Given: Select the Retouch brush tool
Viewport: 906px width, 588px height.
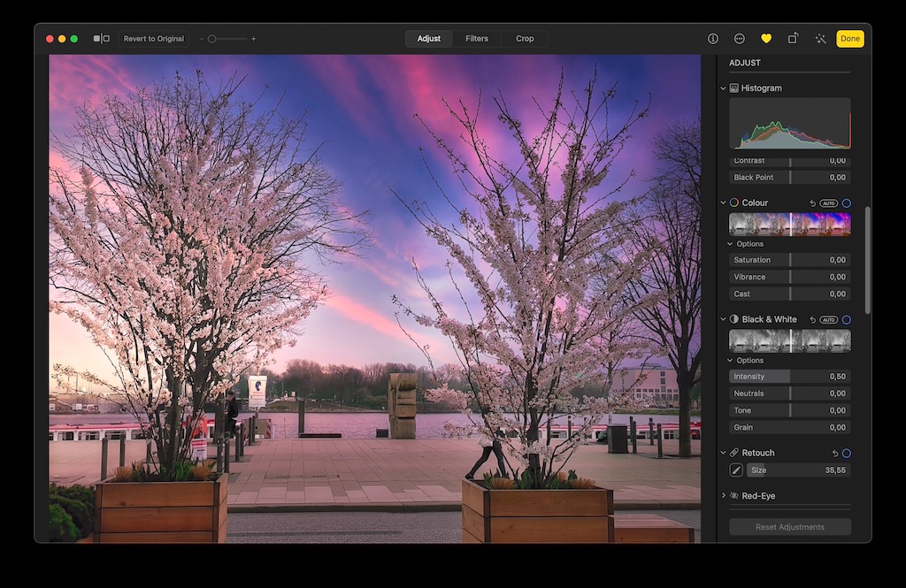Looking at the screenshot, I should pos(736,470).
